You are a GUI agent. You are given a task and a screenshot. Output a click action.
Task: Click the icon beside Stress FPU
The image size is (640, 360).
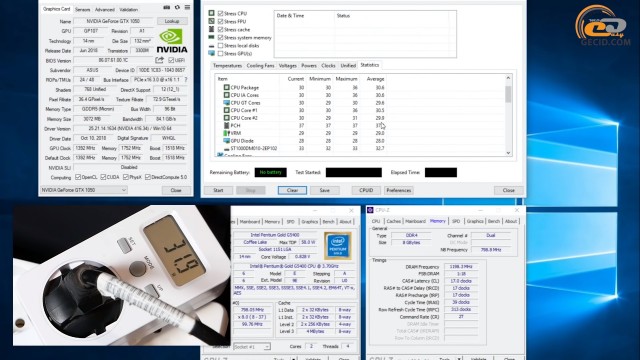[211, 21]
